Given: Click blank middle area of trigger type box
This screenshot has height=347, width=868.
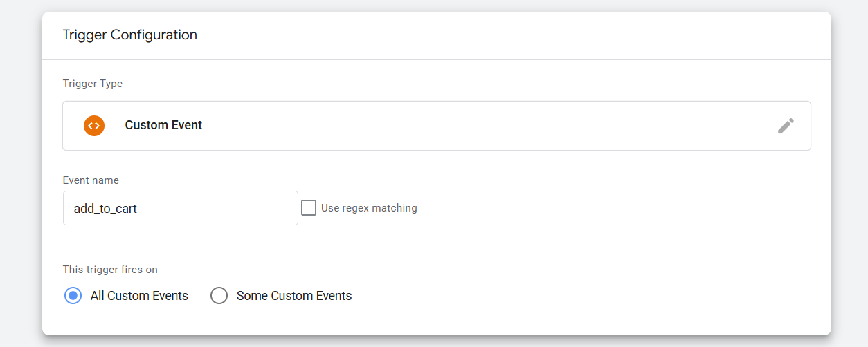Looking at the screenshot, I should pos(450,126).
